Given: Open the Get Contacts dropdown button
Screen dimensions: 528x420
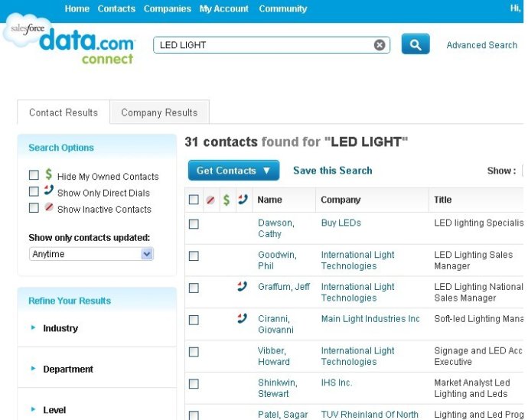Looking at the screenshot, I should tap(233, 171).
